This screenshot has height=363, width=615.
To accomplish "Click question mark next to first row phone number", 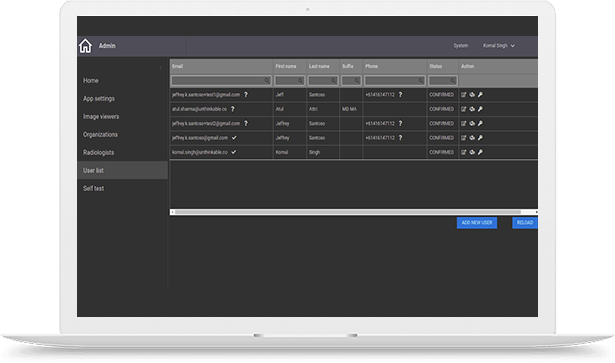I will point(400,94).
